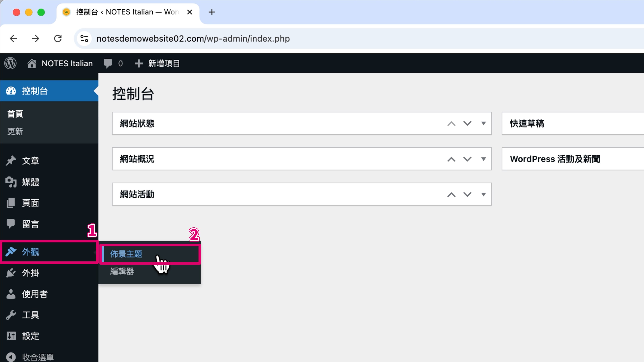
Task: Toggle the 網站概況 panel triangle
Action: (484, 159)
